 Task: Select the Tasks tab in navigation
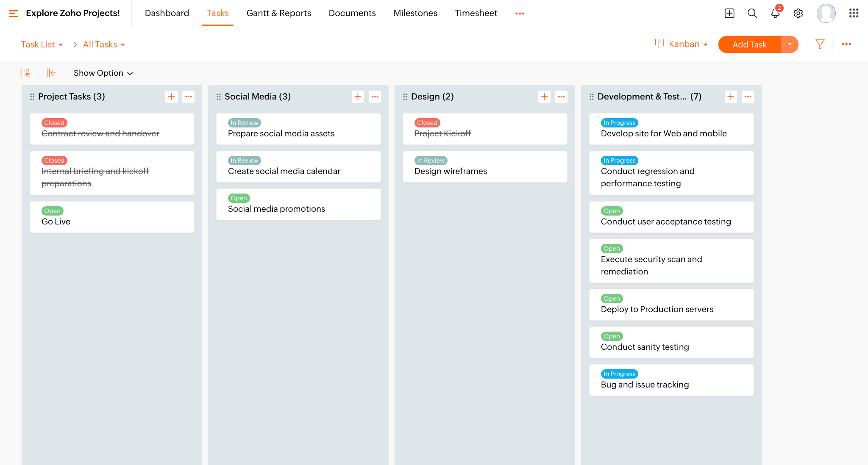tap(217, 14)
